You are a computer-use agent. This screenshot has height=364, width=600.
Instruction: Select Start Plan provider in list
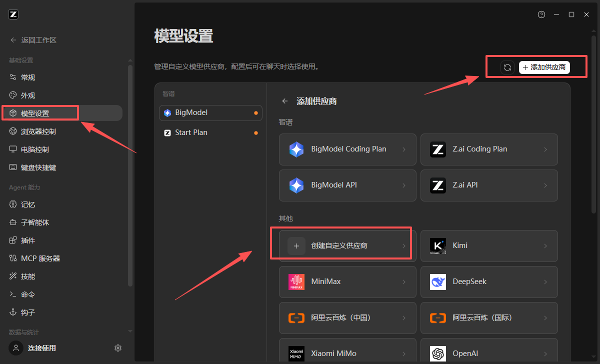pyautogui.click(x=211, y=133)
